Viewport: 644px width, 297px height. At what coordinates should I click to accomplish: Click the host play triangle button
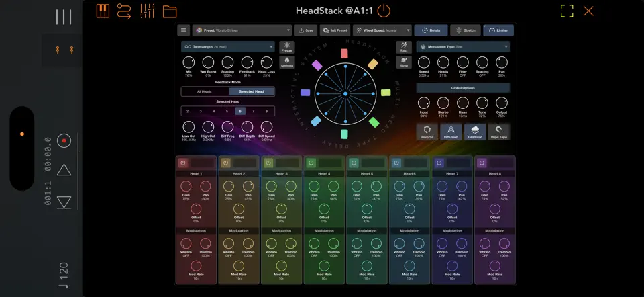[x=64, y=170]
